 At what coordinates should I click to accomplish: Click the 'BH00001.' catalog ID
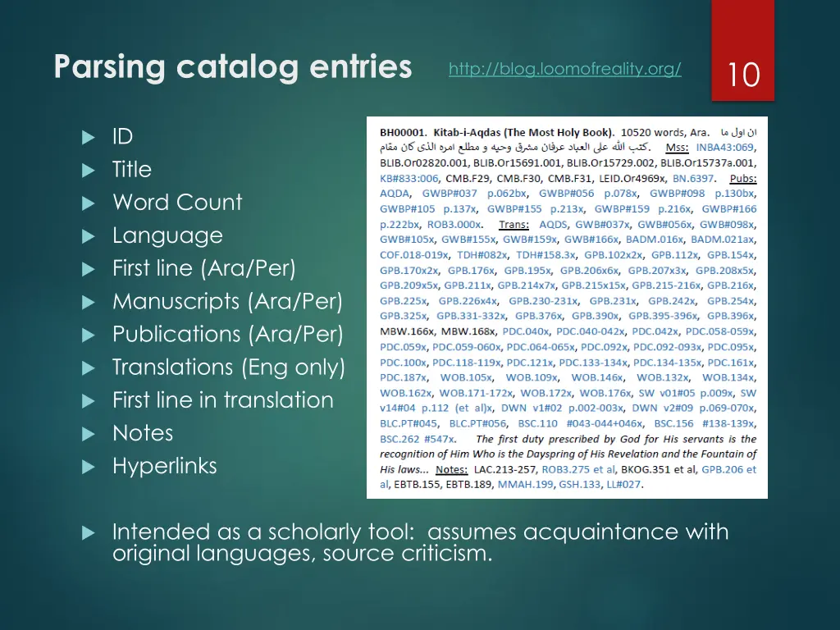pos(404,133)
